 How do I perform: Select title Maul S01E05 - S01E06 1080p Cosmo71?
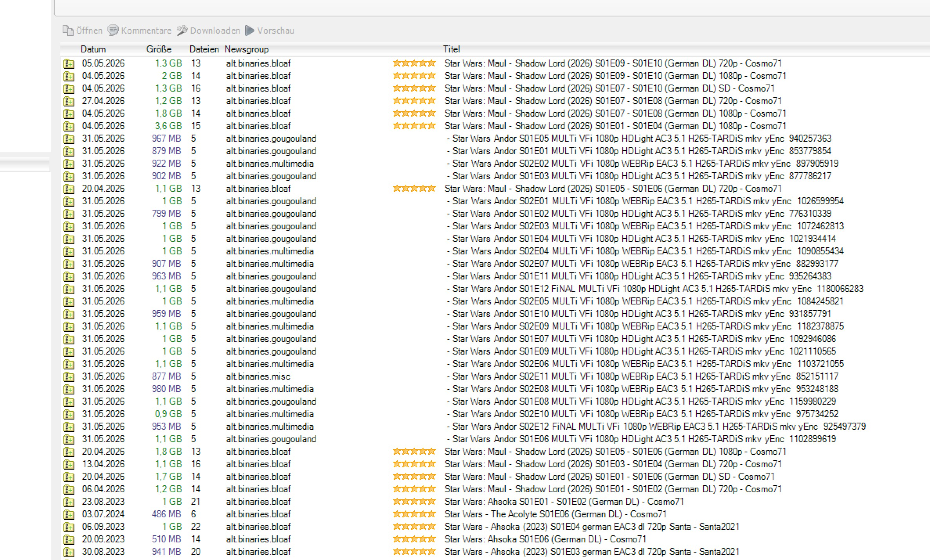click(616, 452)
